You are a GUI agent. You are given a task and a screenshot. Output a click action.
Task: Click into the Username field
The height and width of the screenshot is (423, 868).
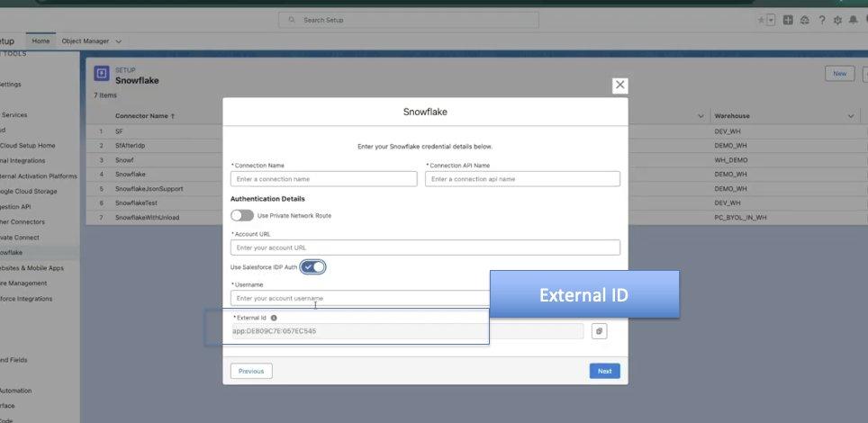pyautogui.click(x=360, y=298)
